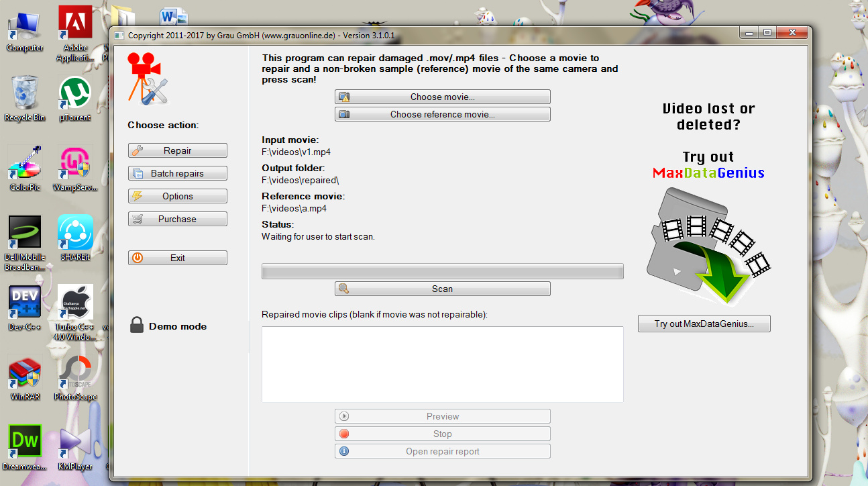
Task: Launch the PhotoScape desktop shortcut
Action: 75,375
